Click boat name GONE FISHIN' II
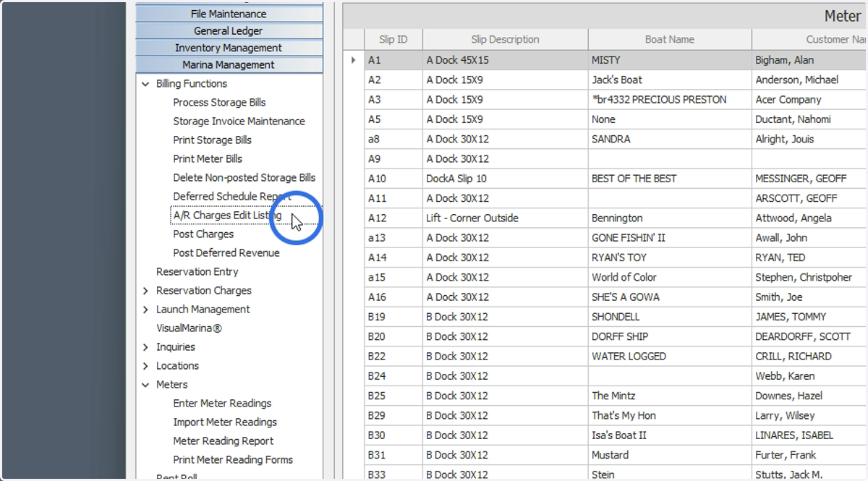Image resolution: width=868 pixels, height=481 pixels. tap(628, 238)
